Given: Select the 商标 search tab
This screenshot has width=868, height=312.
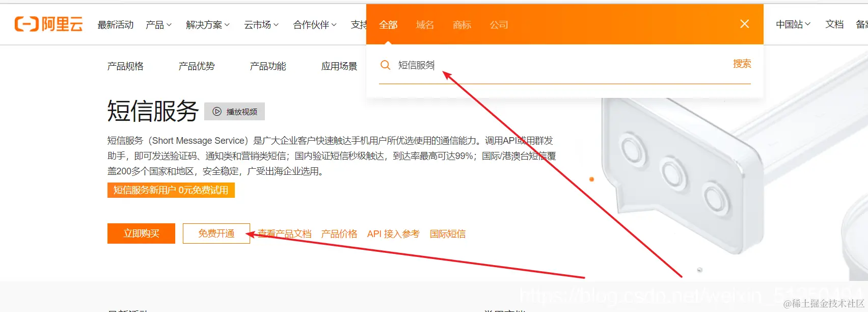Looking at the screenshot, I should pyautogui.click(x=462, y=24).
